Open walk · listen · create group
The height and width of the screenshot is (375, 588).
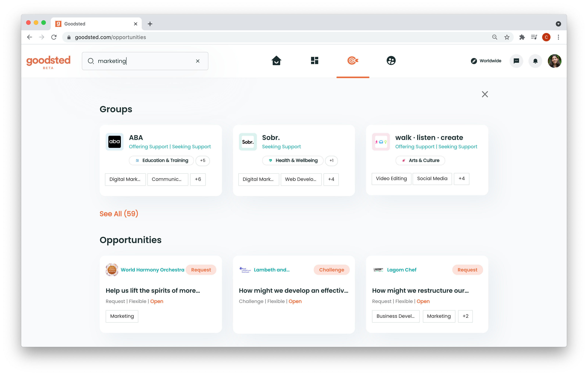429,138
